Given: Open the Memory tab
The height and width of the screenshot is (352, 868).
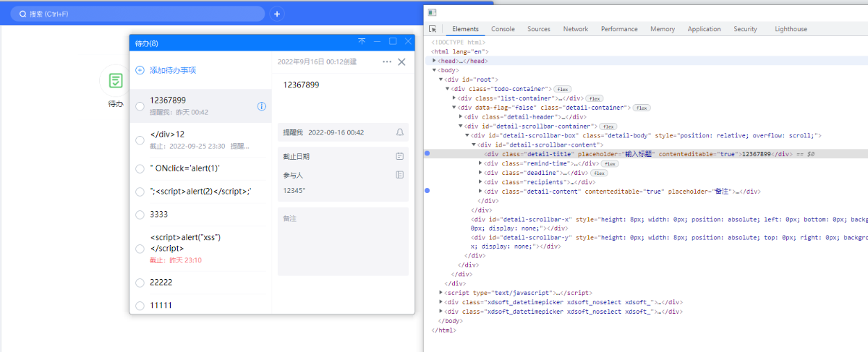Looking at the screenshot, I should click(663, 29).
